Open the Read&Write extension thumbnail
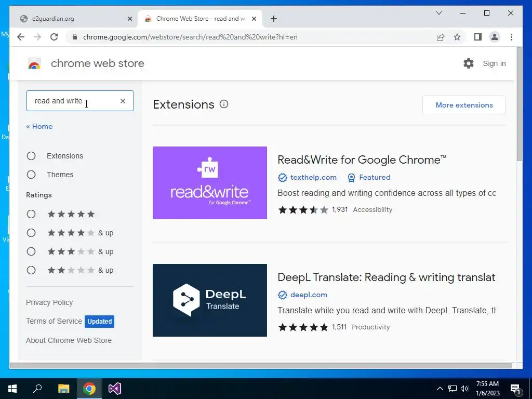This screenshot has height=399, width=532. click(210, 183)
